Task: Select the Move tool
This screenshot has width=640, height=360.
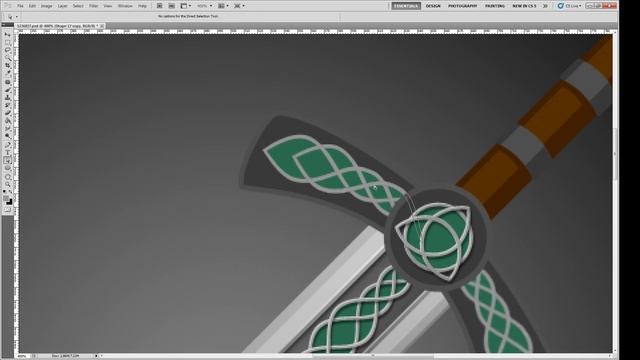Action: pyautogui.click(x=7, y=34)
